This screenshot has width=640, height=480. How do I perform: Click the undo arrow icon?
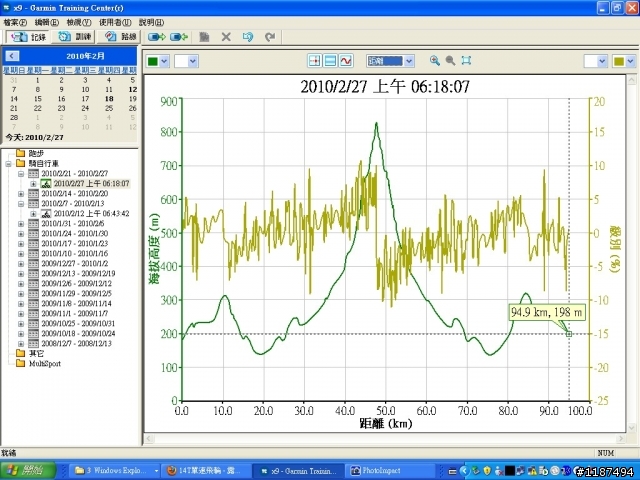(248, 37)
